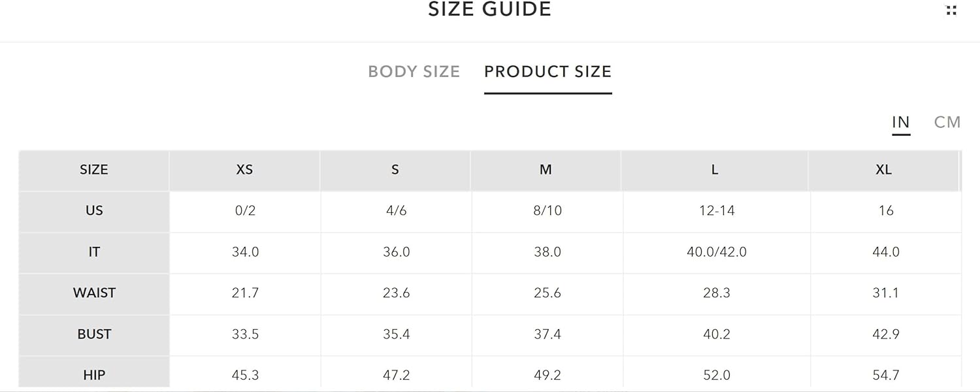Image resolution: width=980 pixels, height=392 pixels.
Task: Click the 40.0/42.0 IT size cell
Action: 717,252
